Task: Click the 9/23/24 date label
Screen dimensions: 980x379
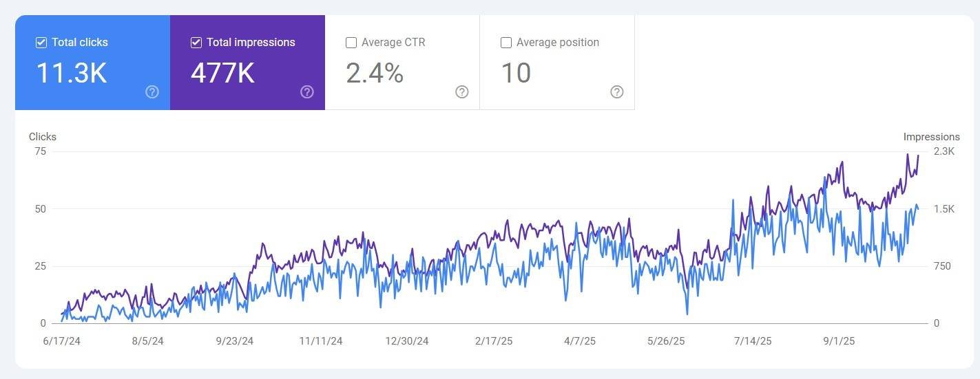Action: tap(235, 341)
